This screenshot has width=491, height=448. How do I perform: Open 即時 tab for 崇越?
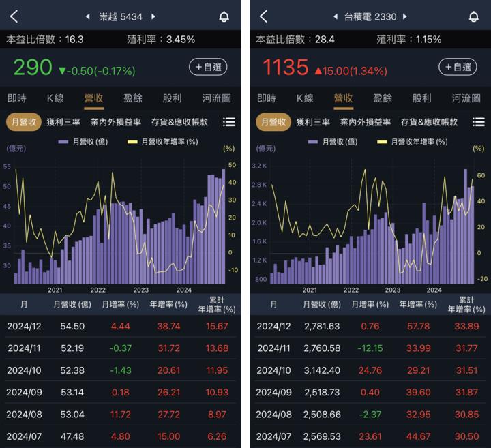(x=17, y=98)
